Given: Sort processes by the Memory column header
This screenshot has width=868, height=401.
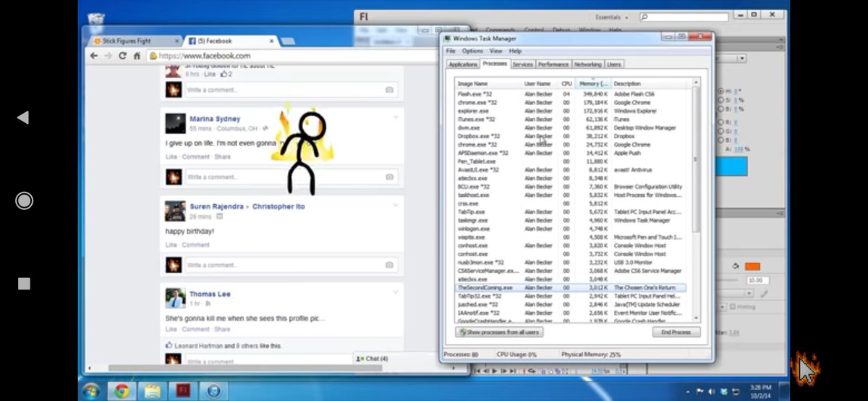Looking at the screenshot, I should click(x=594, y=84).
